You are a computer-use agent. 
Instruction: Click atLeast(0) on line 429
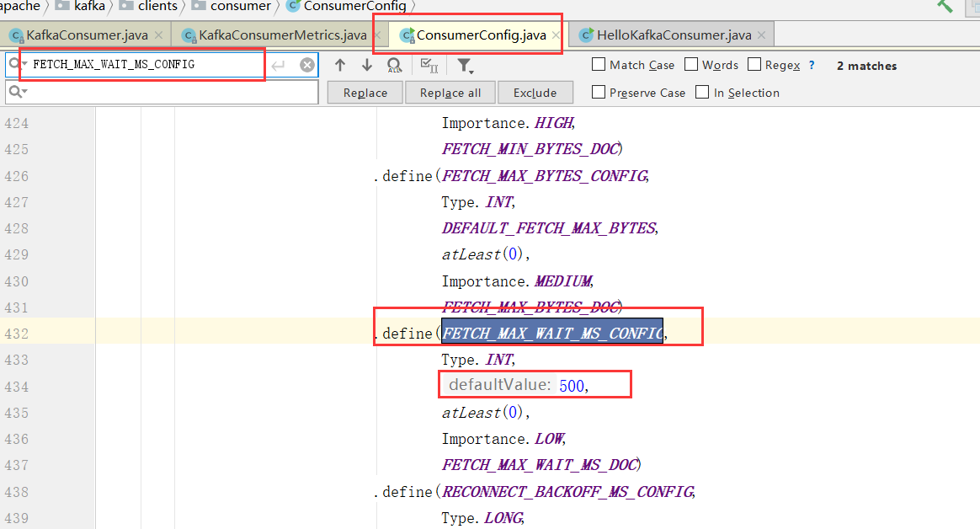[x=482, y=254]
